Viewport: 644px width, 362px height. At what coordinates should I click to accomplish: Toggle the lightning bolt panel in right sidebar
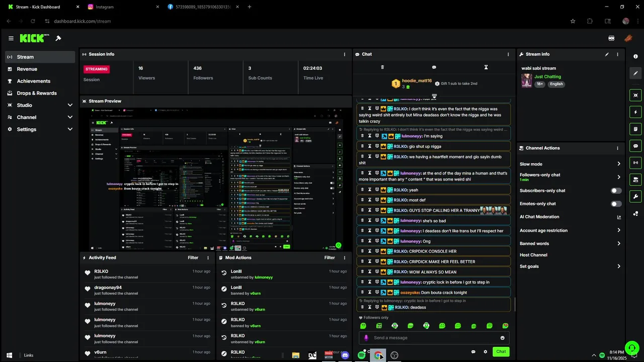pos(636,112)
